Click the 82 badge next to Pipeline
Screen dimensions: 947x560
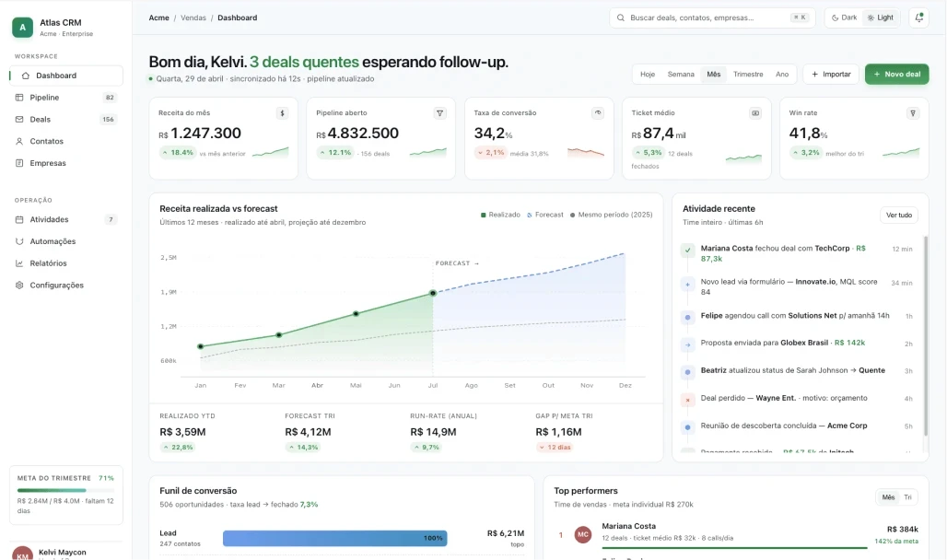coord(110,98)
